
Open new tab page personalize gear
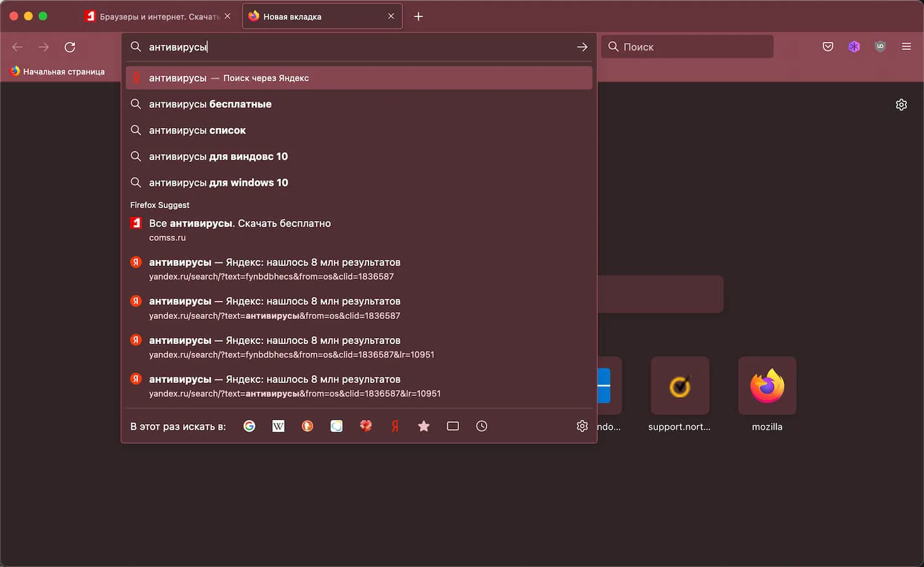point(901,105)
